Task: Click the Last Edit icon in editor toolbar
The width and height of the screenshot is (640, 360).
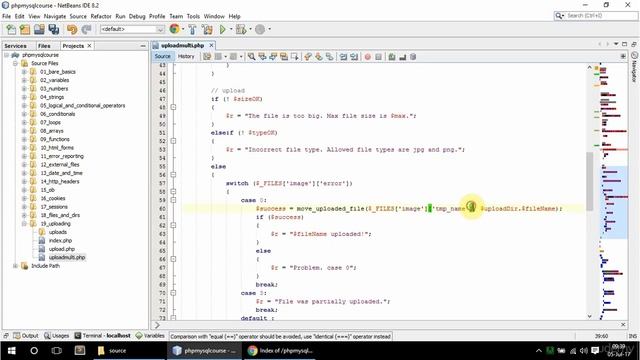Action: click(x=207, y=57)
